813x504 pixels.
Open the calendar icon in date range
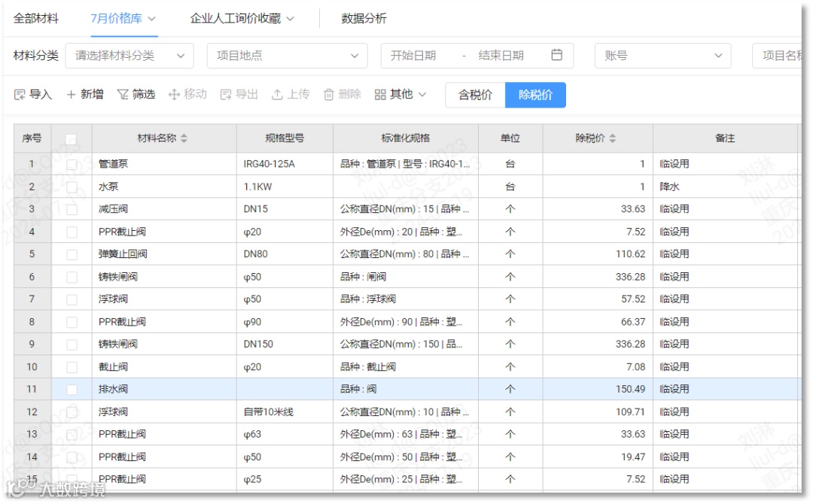tap(556, 55)
